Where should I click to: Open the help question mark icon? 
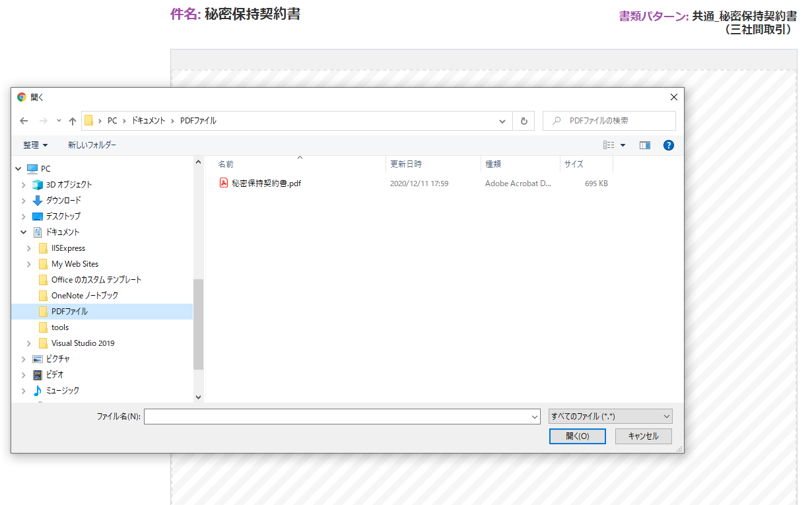pyautogui.click(x=668, y=145)
